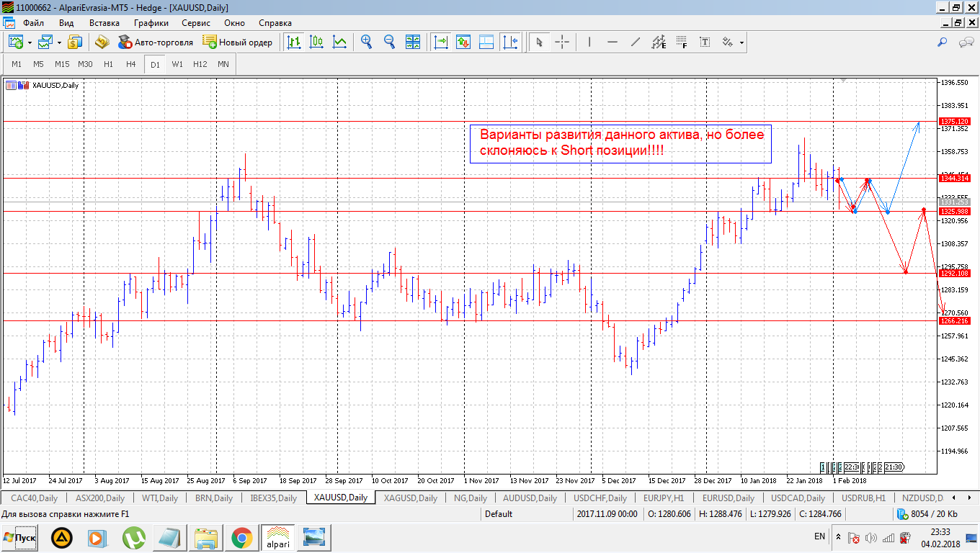
Task: Open the Файл menu
Action: coord(33,22)
